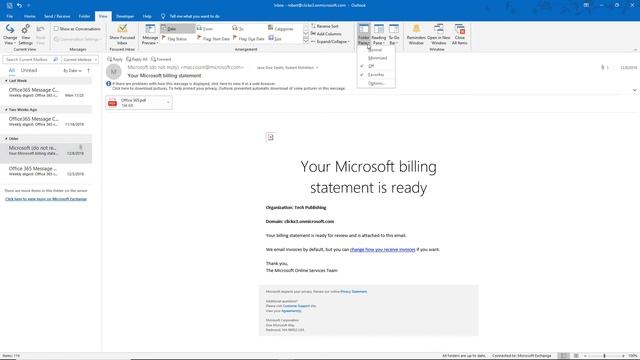Open View Settings gear icon
The height and width of the screenshot is (360, 640).
[25, 34]
